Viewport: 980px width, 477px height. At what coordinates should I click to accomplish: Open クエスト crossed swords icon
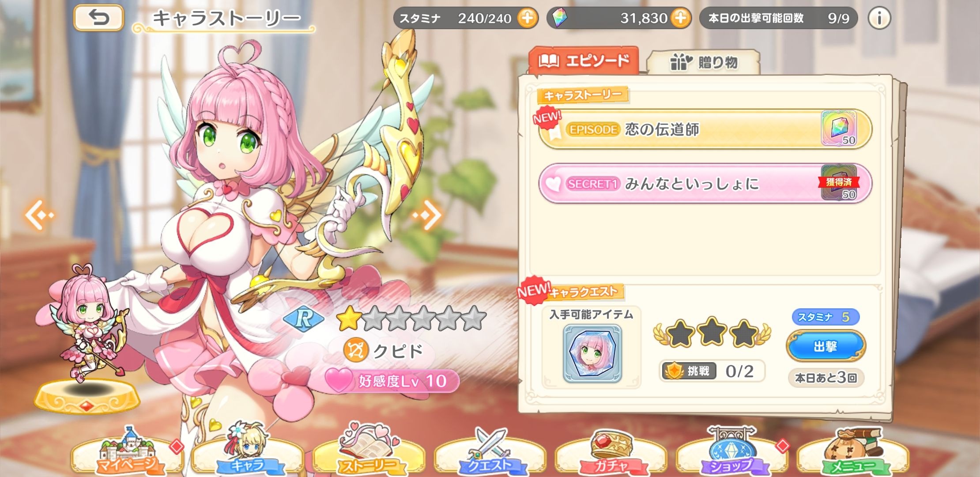490,450
